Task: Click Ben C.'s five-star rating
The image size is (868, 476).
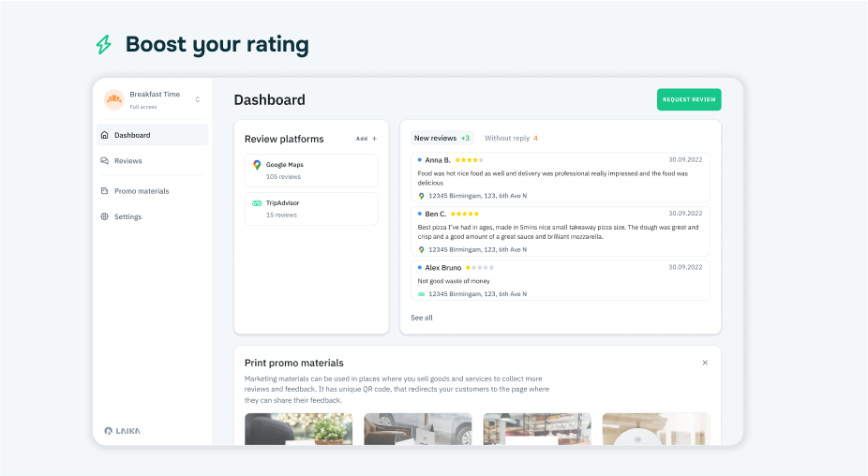Action: (466, 214)
